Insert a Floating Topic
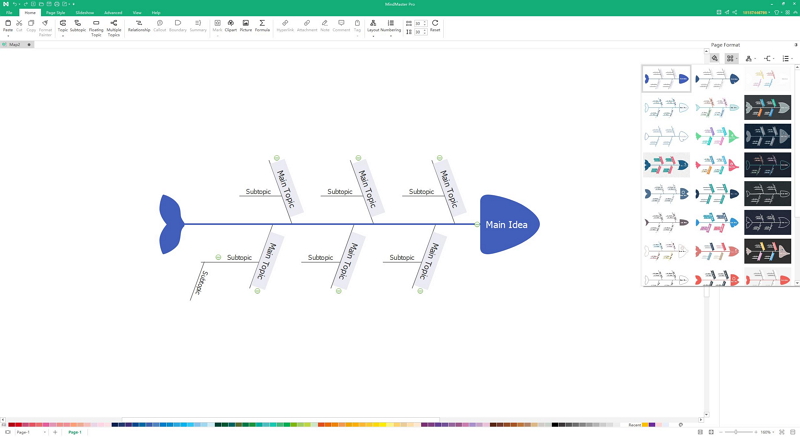 (96, 26)
